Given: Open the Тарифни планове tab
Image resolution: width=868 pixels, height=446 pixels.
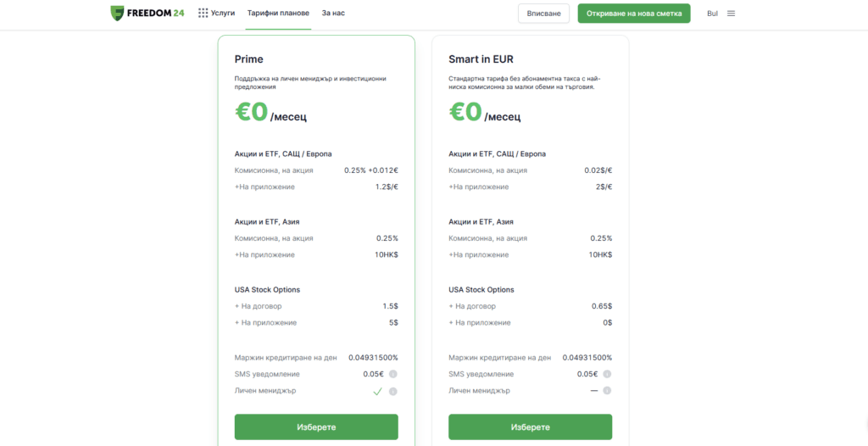Looking at the screenshot, I should click(x=278, y=14).
